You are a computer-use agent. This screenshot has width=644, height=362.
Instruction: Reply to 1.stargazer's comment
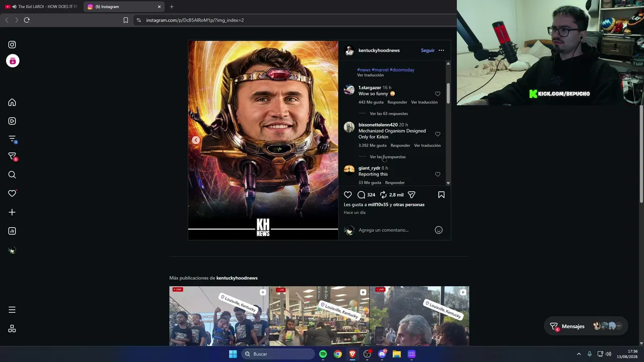pos(397,102)
